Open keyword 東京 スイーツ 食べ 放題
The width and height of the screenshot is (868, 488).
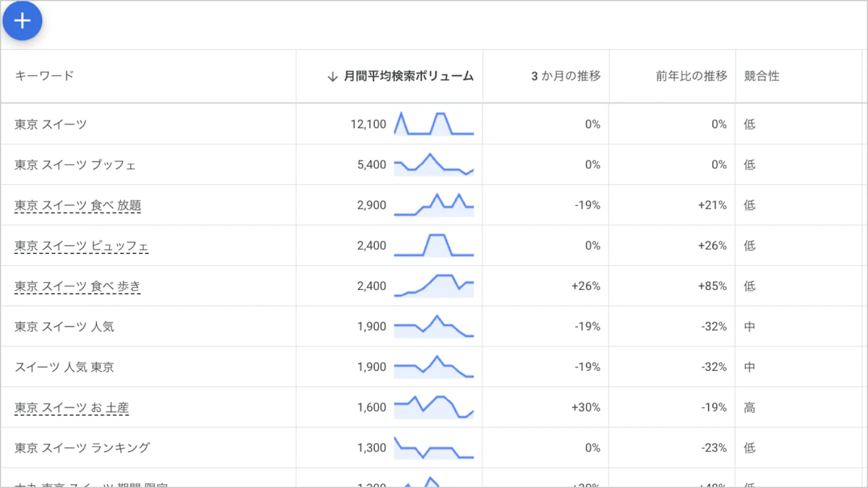coord(78,205)
